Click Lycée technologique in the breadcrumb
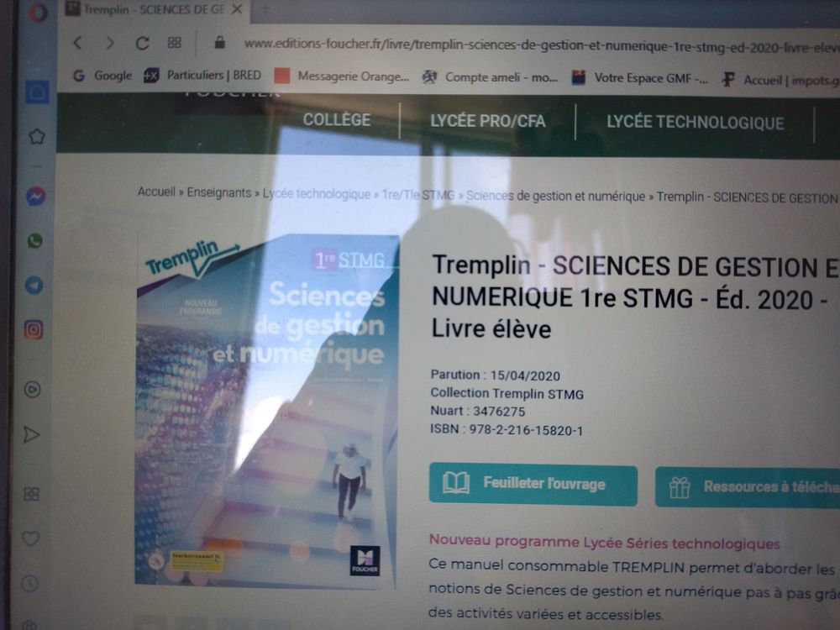Screen dimensions: 840x630 (x=316, y=194)
